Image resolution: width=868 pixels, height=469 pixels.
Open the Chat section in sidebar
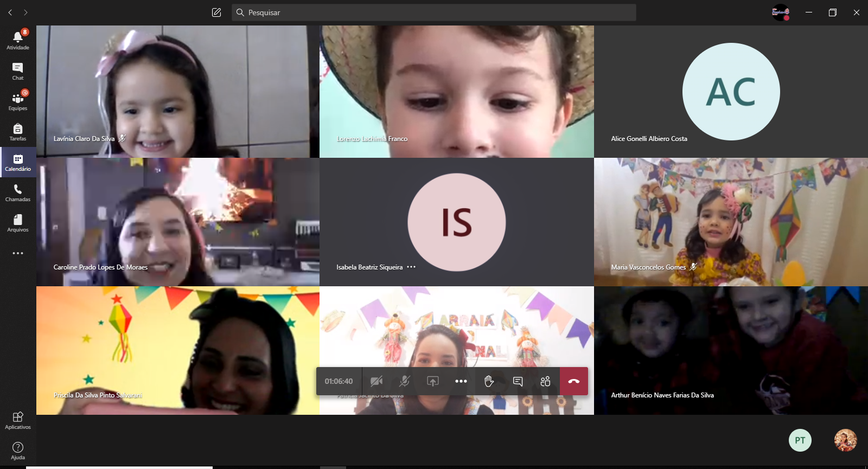coord(18,70)
